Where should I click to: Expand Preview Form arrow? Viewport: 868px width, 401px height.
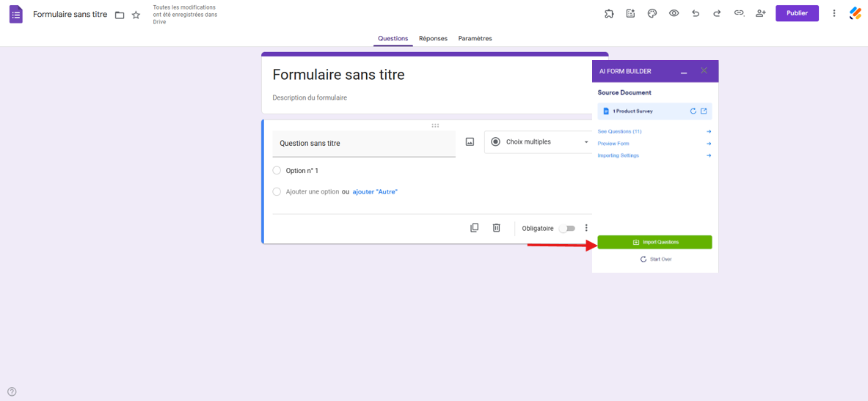pos(709,144)
